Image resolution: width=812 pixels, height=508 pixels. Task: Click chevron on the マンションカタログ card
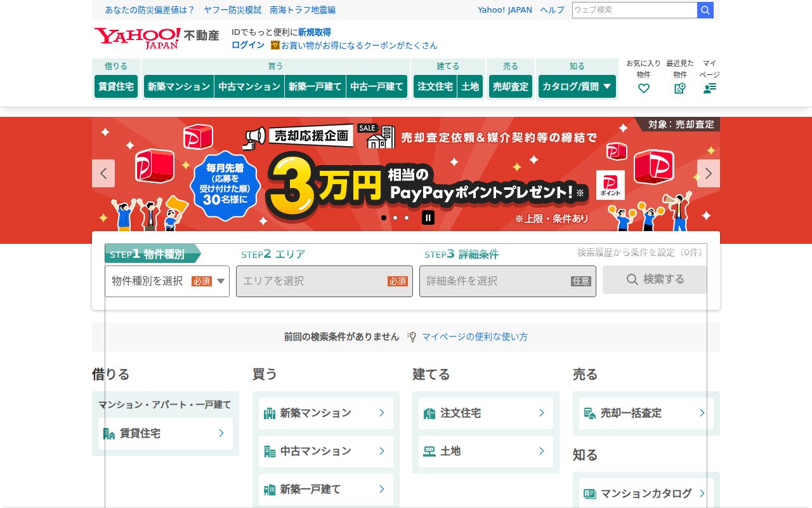coord(702,493)
